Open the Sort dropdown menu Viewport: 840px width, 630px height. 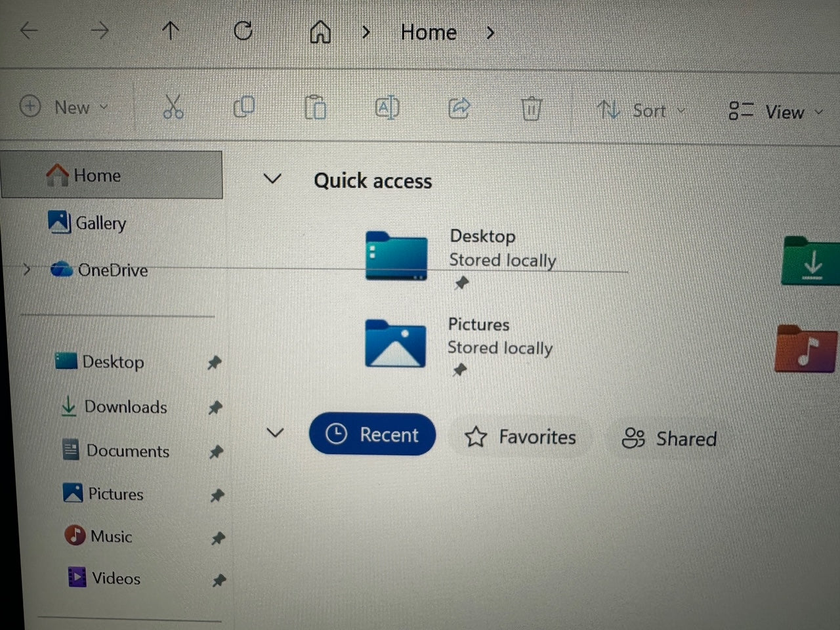[640, 110]
